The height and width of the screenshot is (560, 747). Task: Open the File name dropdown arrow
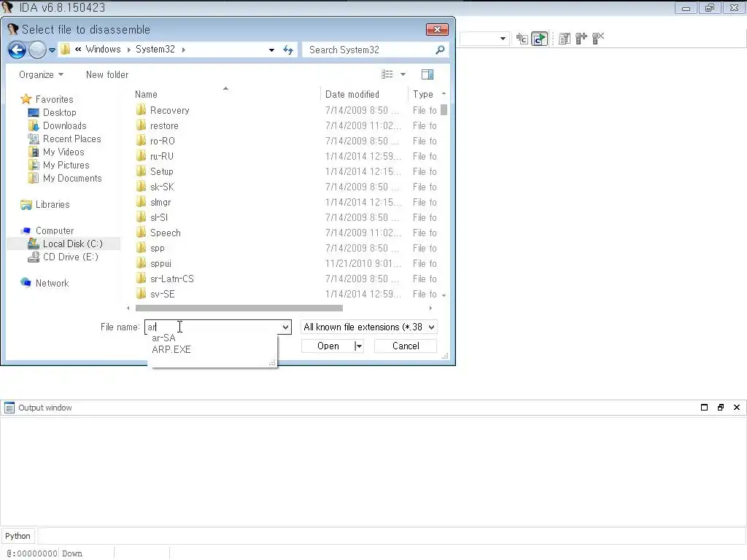[285, 327]
